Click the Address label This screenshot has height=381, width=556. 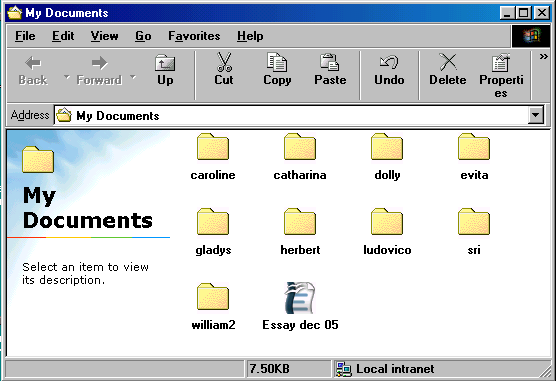pyautogui.click(x=30, y=115)
